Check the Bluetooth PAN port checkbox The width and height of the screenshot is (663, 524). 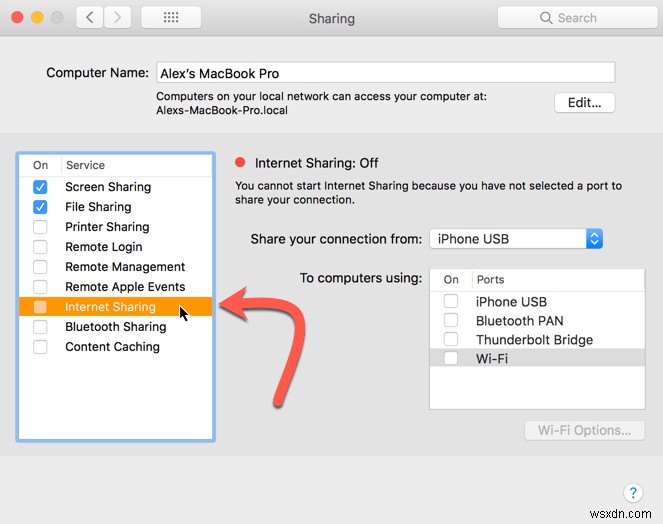pos(451,320)
